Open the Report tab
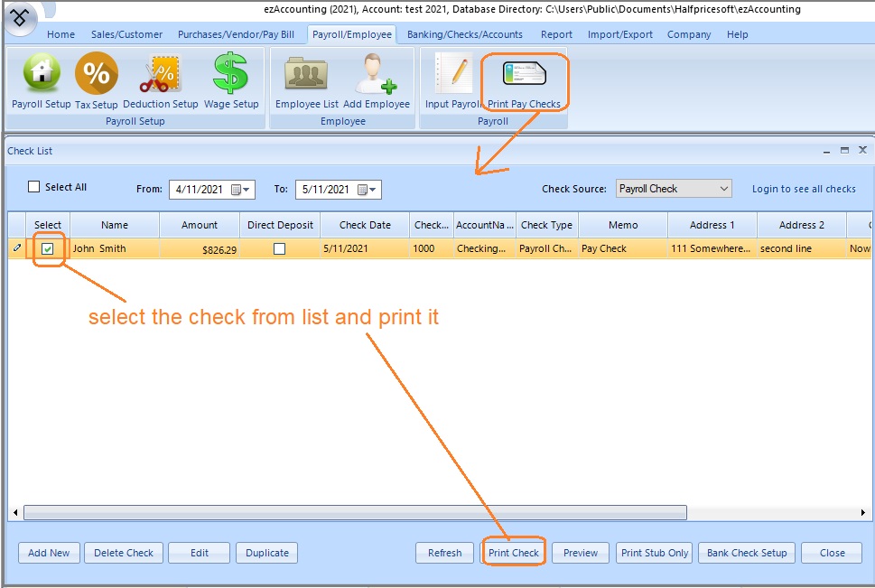This screenshot has height=588, width=875. pyautogui.click(x=556, y=34)
